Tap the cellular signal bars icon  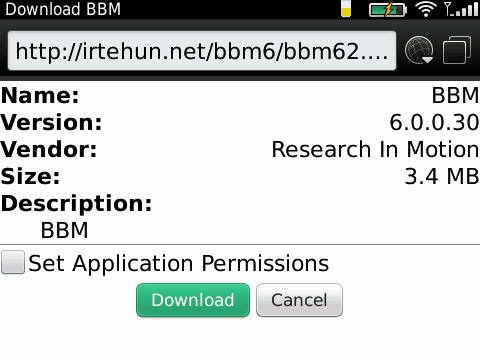coord(461,9)
